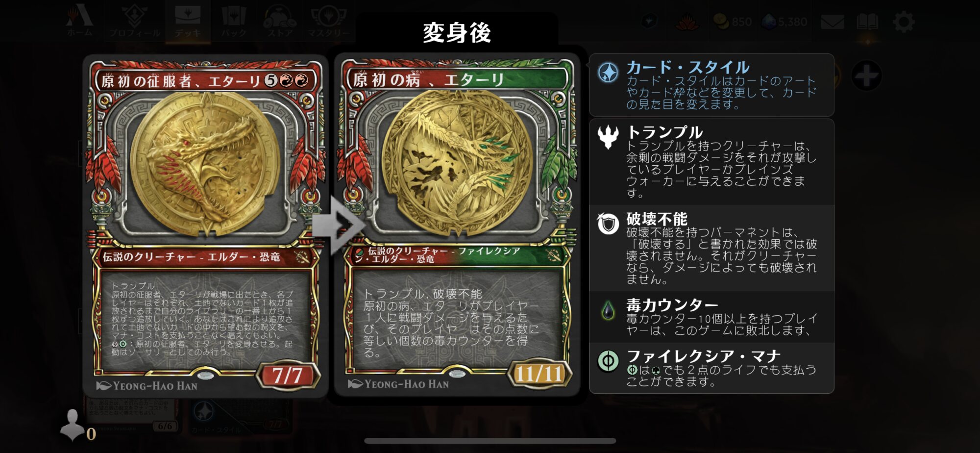This screenshot has height=453, width=980.
Task: Click the player silhouette icon bottom left
Action: [x=72, y=425]
